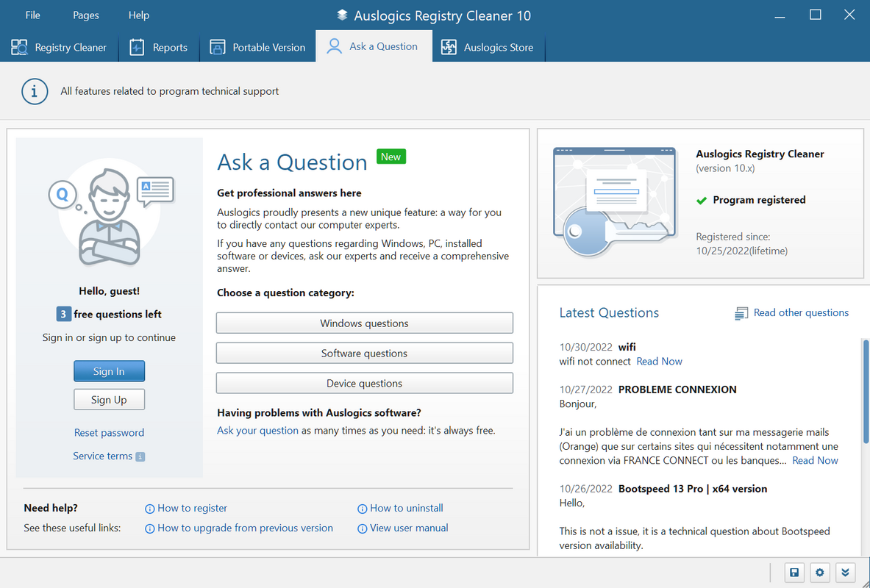Click the info icon beside Service terms

[140, 456]
